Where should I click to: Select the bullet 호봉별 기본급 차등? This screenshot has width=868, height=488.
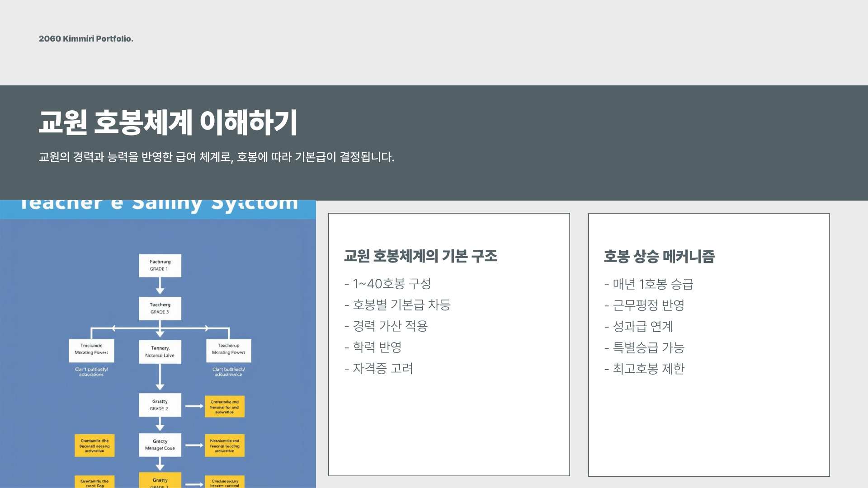click(397, 305)
